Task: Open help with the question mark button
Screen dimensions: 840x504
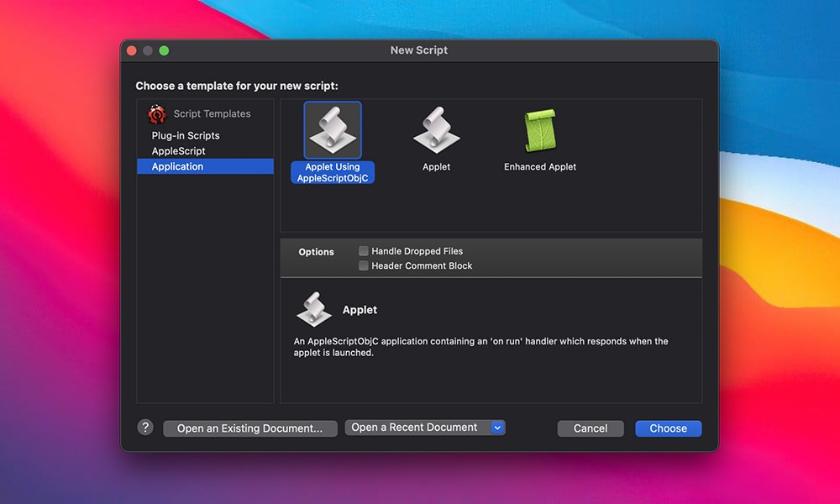Action: click(x=145, y=428)
